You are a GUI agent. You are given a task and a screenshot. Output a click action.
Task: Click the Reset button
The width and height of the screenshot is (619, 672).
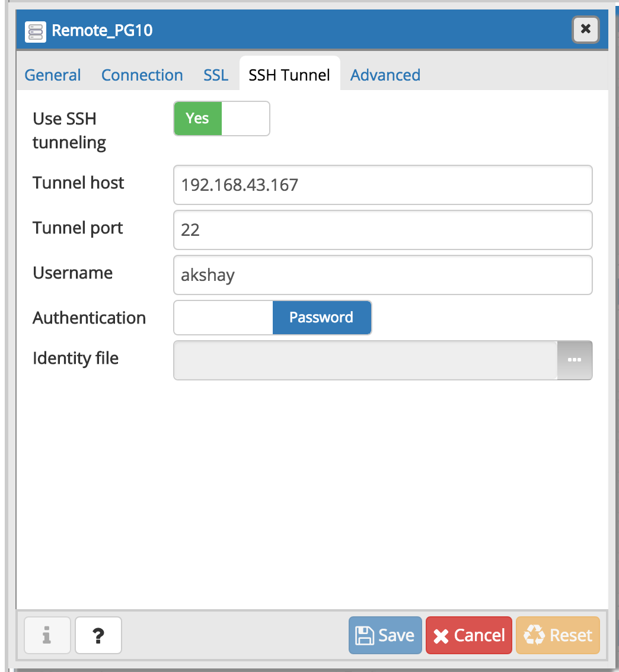[x=557, y=635]
